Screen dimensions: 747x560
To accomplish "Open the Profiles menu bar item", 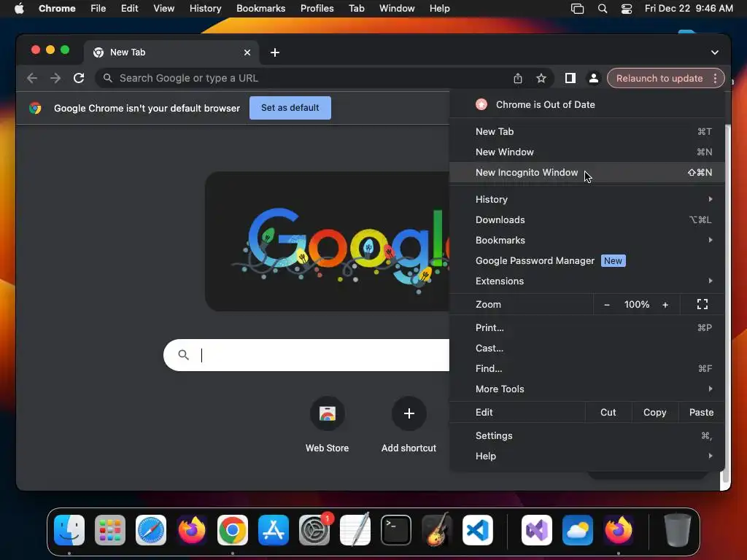I will 317,9.
